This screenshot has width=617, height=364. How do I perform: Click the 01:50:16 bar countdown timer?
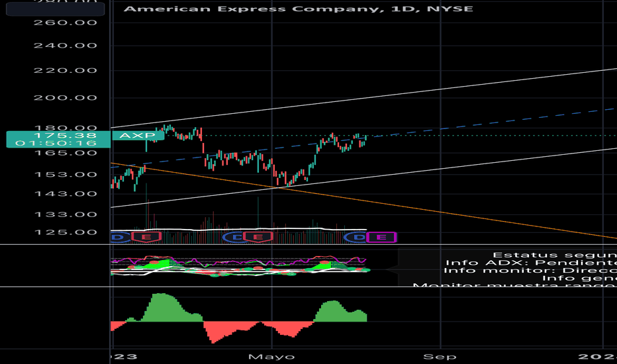pyautogui.click(x=56, y=143)
